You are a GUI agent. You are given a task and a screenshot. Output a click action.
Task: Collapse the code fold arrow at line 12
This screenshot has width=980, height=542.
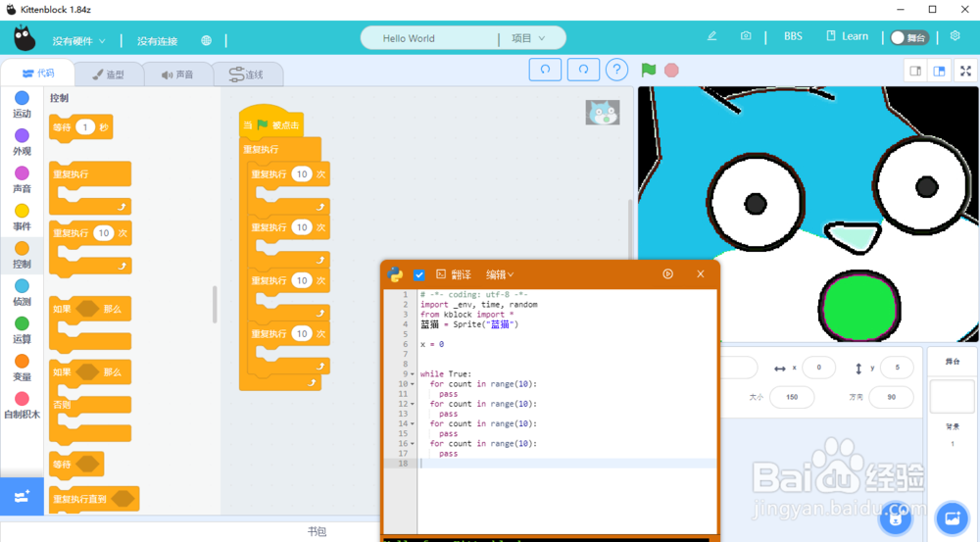[x=413, y=404]
